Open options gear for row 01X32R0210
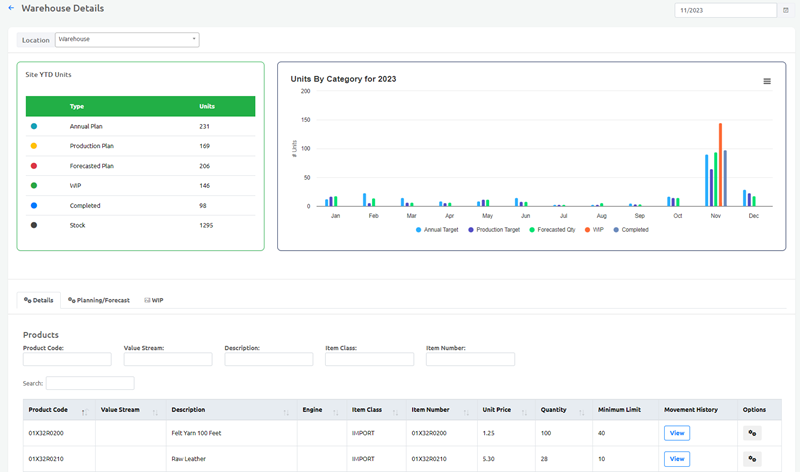Viewport: 800px width, 472px height. (x=752, y=458)
